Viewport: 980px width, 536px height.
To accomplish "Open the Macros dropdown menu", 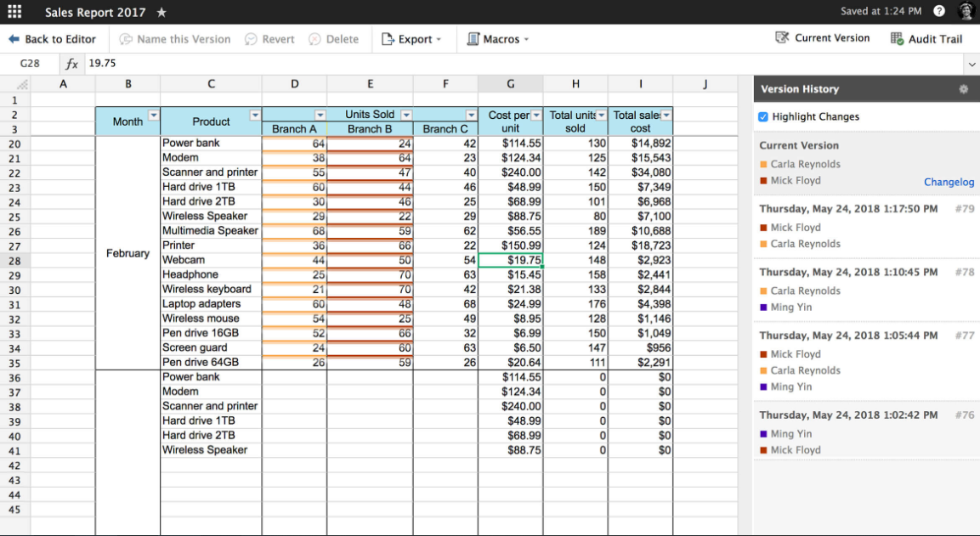I will point(498,39).
